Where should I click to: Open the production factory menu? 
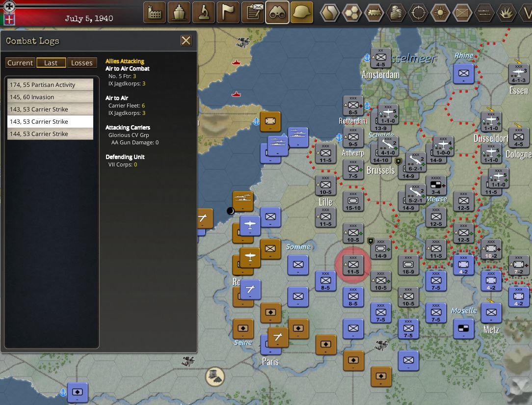[155, 13]
